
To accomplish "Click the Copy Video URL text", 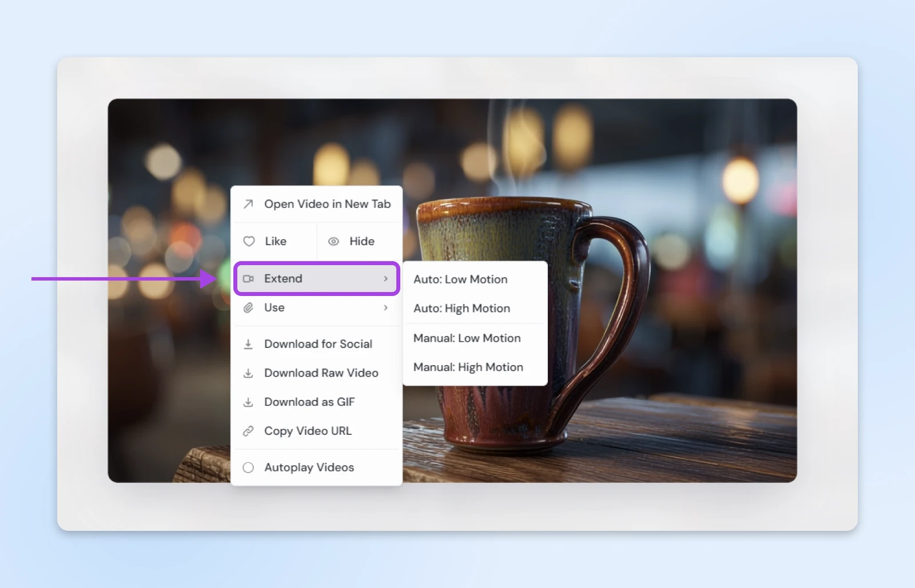I will (x=308, y=431).
